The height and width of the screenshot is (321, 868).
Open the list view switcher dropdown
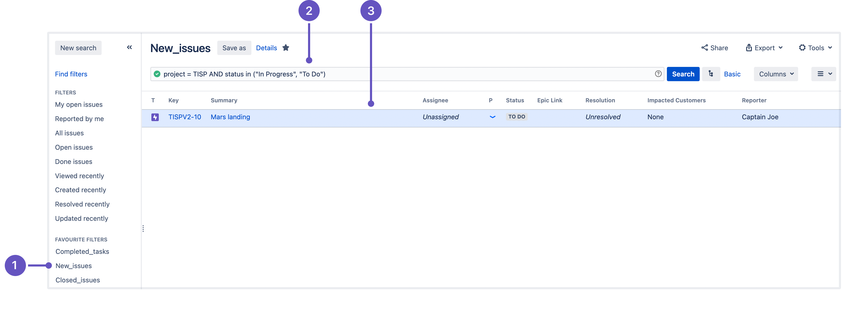click(824, 74)
